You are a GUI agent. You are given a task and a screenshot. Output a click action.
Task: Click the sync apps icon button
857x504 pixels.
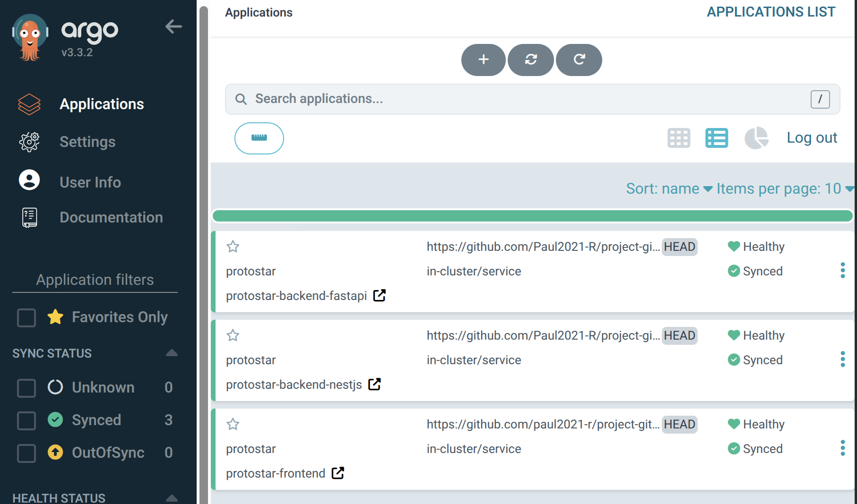point(531,60)
